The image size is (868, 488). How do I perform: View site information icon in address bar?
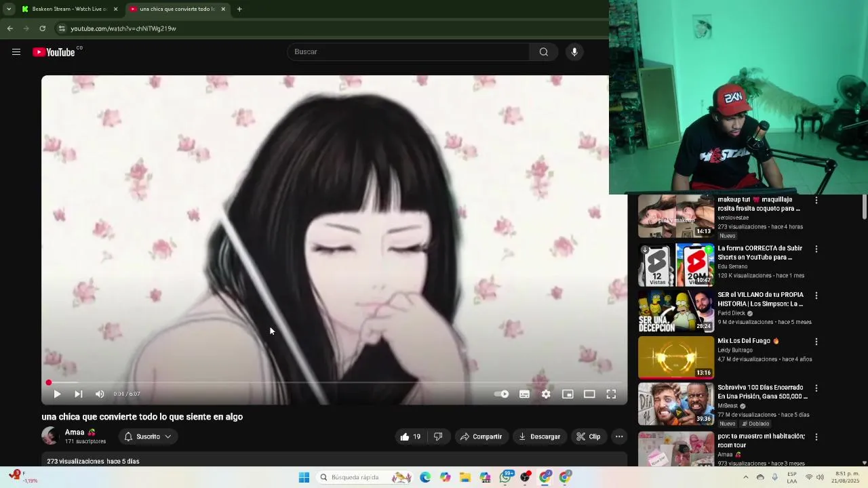(62, 28)
